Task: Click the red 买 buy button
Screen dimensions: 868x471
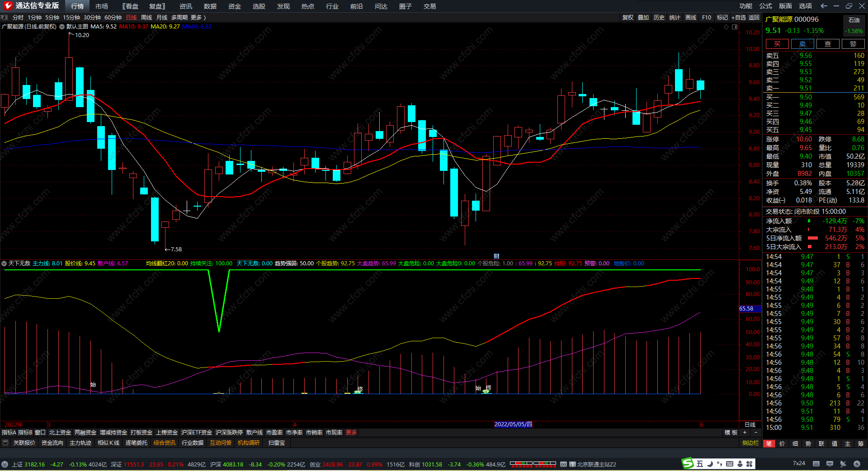Action: click(777, 44)
